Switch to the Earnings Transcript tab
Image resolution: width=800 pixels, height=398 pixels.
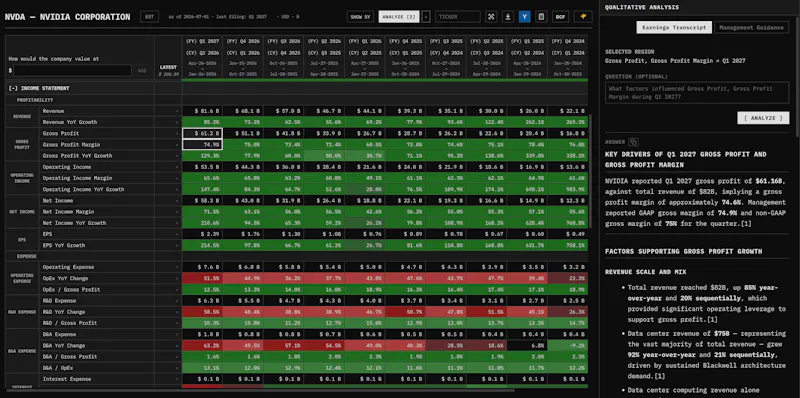coord(674,28)
